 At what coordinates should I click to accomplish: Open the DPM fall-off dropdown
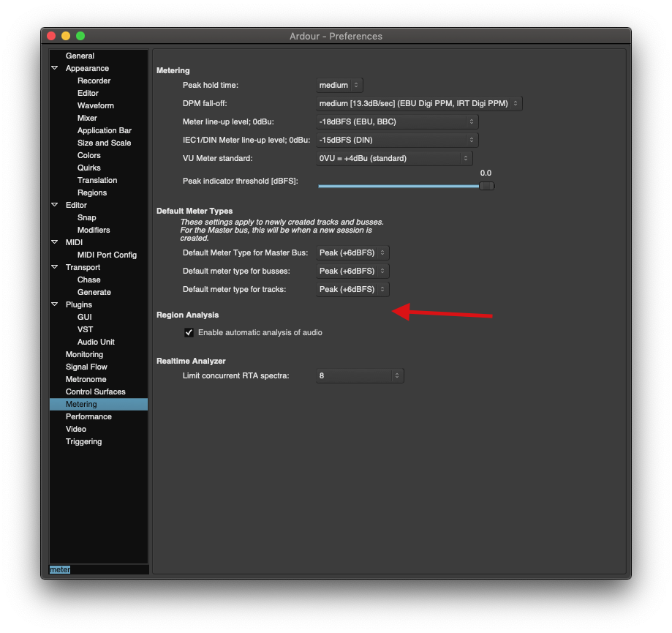[x=419, y=104]
